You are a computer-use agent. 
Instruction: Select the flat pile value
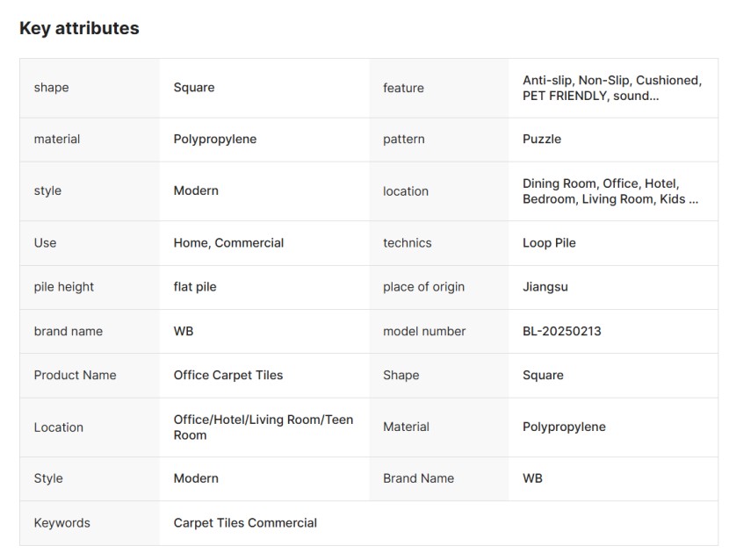coord(195,287)
